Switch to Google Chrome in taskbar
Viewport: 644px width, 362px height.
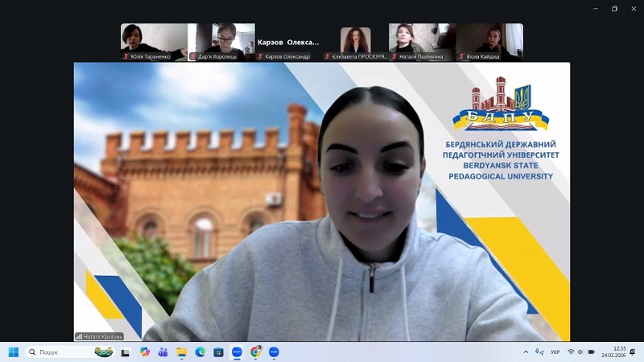(x=255, y=352)
